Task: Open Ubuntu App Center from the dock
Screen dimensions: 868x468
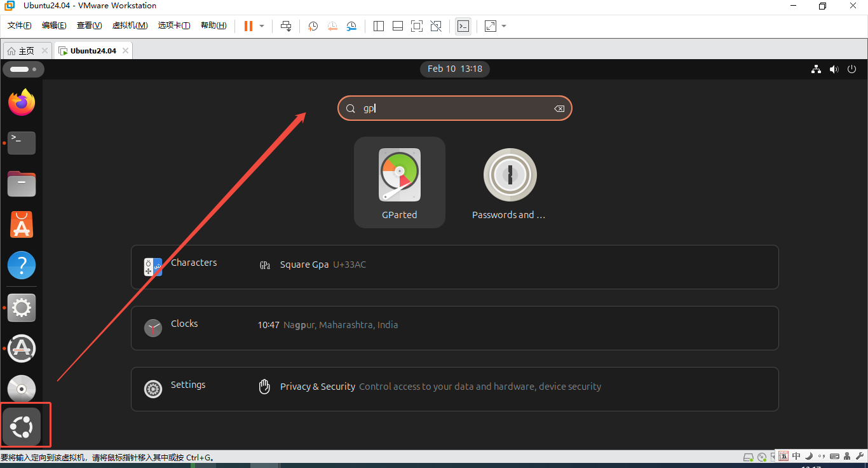Action: (22, 224)
